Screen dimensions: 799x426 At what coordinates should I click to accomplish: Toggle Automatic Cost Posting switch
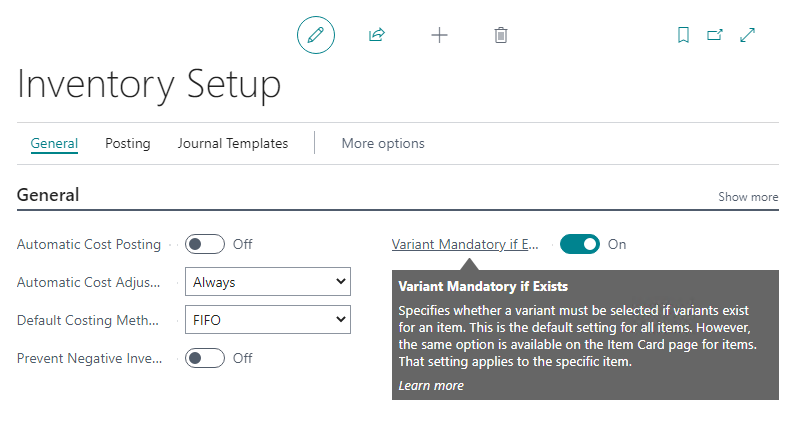tap(205, 244)
